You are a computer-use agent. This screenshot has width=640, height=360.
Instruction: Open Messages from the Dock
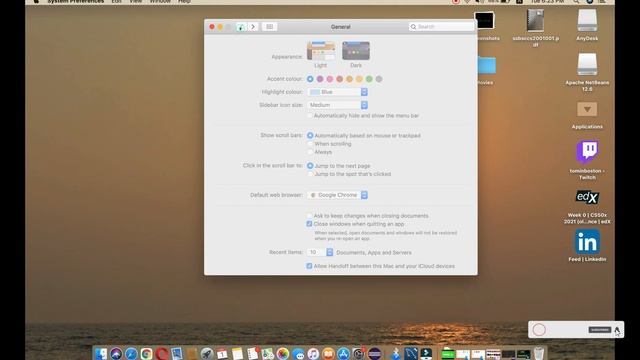pyautogui.click(x=298, y=353)
